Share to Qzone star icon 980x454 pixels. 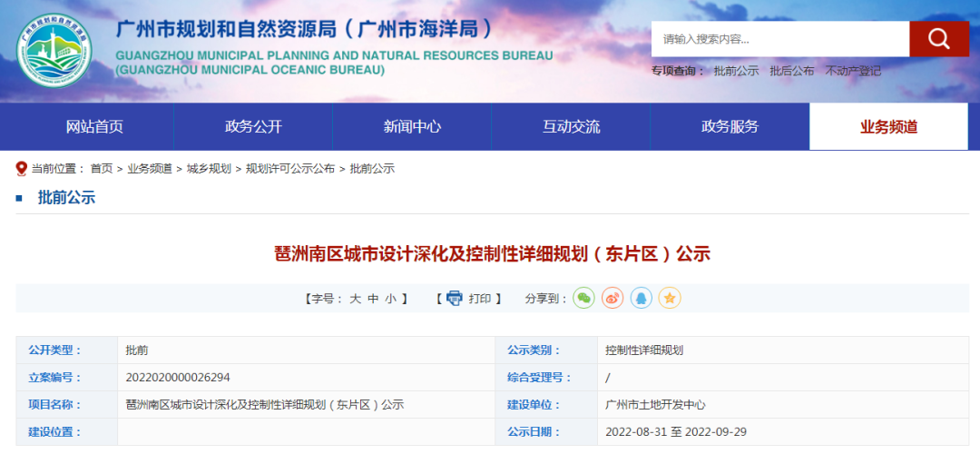[670, 299]
